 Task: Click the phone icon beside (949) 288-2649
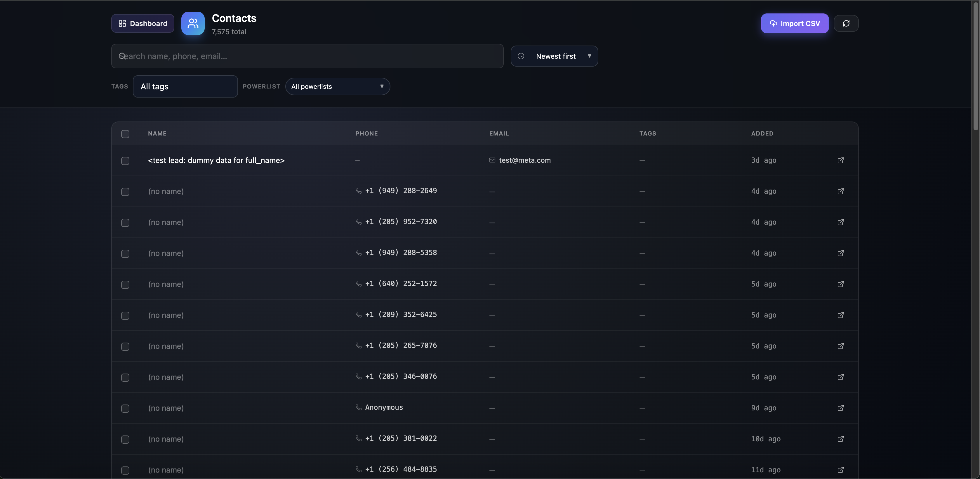click(358, 191)
